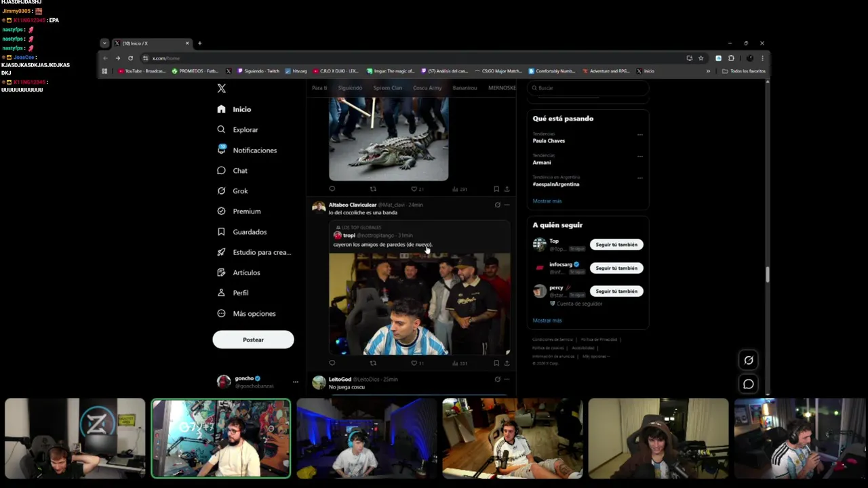Open Chat in sidebar

232,171
